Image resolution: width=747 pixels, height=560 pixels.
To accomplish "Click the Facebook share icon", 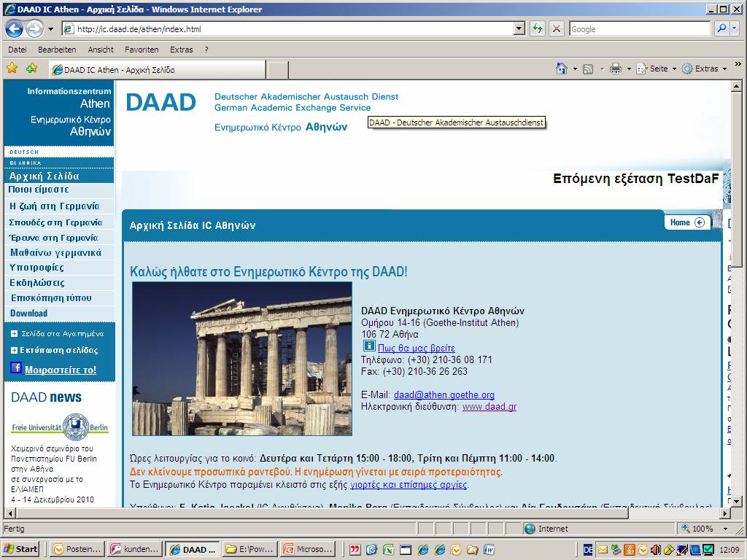I will click(16, 367).
